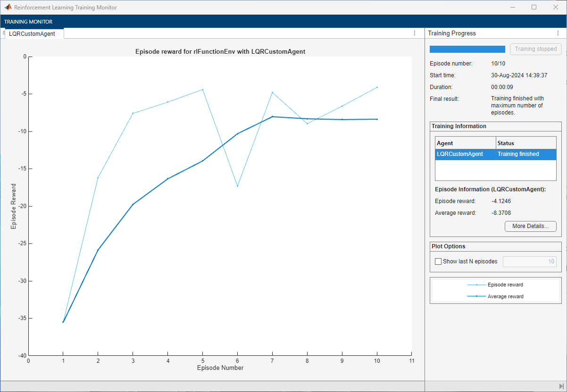Image resolution: width=567 pixels, height=392 pixels.
Task: Click the Agent column header
Action: pos(466,143)
